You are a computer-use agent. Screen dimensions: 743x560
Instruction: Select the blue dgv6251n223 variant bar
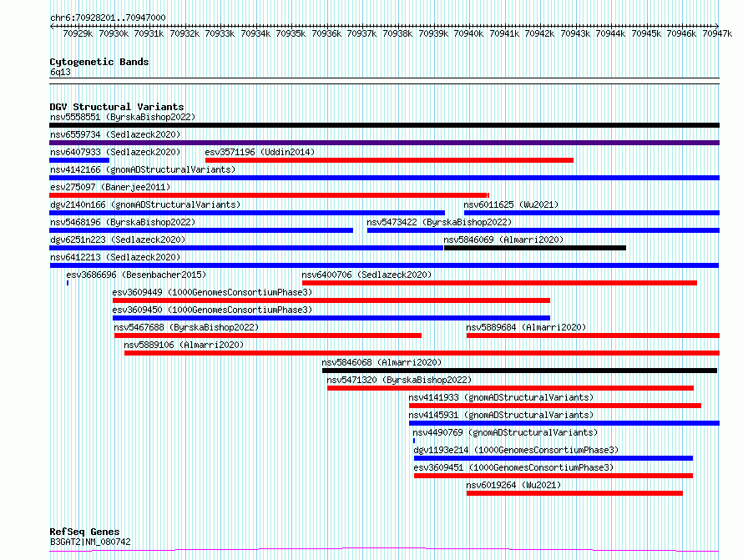tap(246, 248)
